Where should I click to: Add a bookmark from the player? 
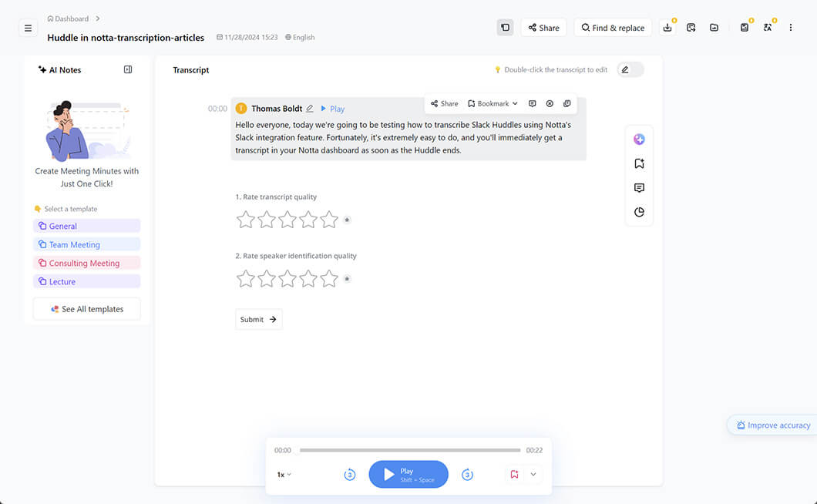pos(514,474)
